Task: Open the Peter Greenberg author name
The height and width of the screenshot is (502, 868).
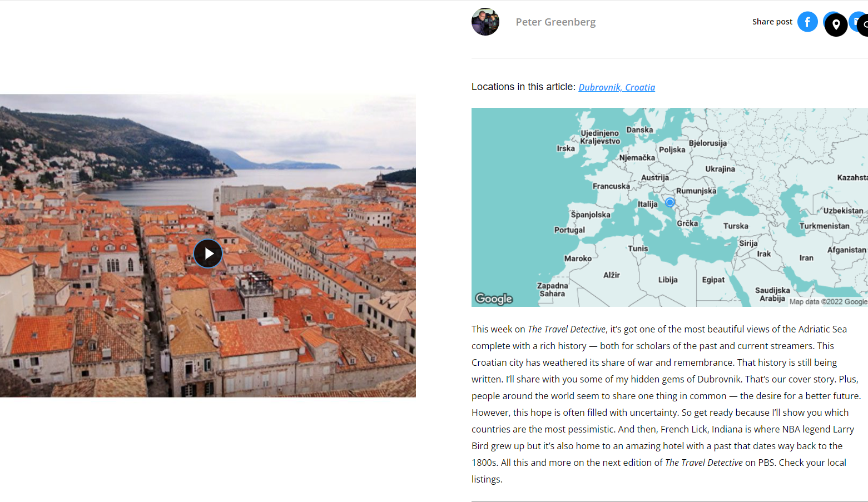Action: [555, 22]
